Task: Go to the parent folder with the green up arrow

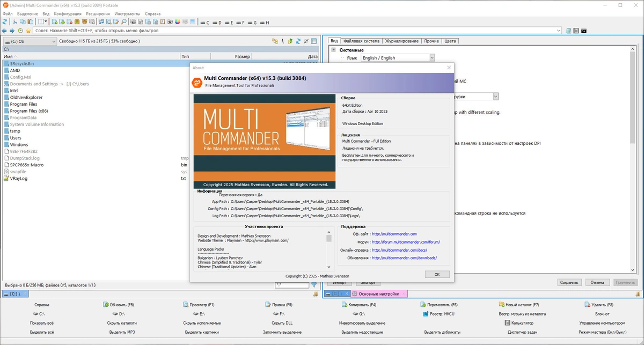Action: click(x=290, y=41)
